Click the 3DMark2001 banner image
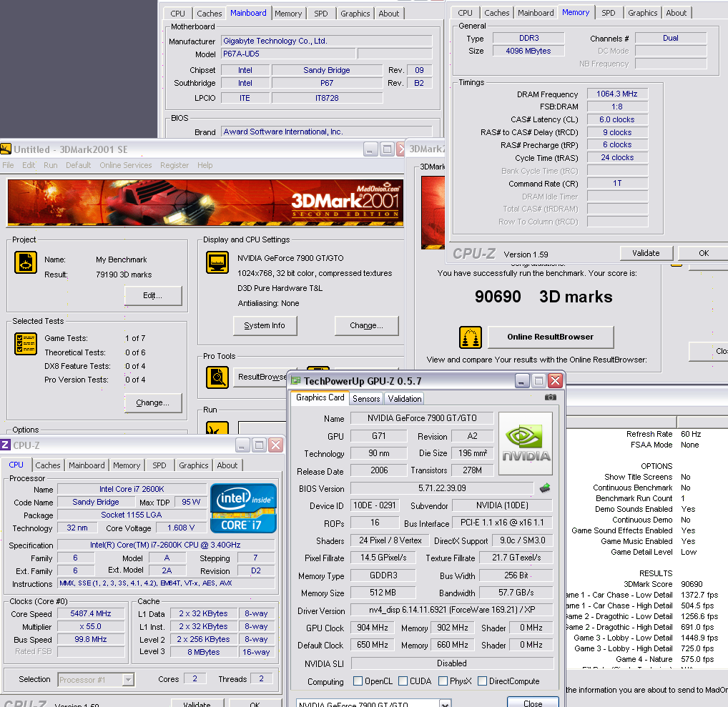Image resolution: width=728 pixels, height=707 pixels. pyautogui.click(x=205, y=203)
